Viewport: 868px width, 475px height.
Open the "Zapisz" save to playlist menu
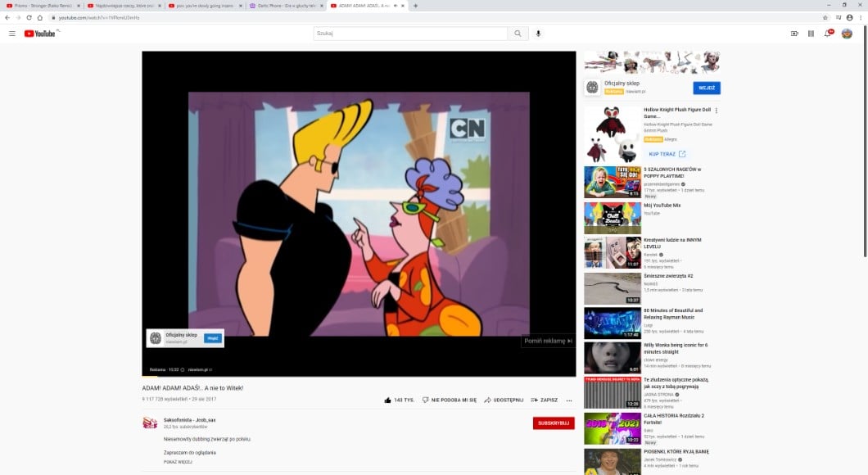(x=545, y=400)
